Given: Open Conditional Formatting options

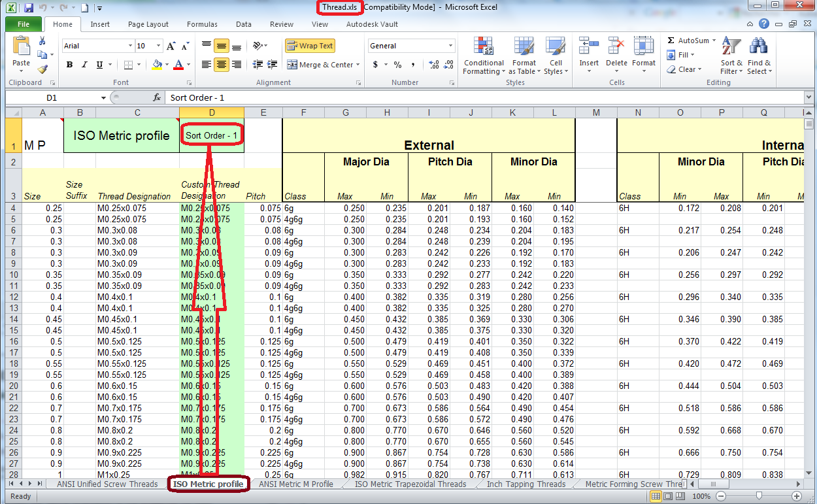Looking at the screenshot, I should point(484,56).
